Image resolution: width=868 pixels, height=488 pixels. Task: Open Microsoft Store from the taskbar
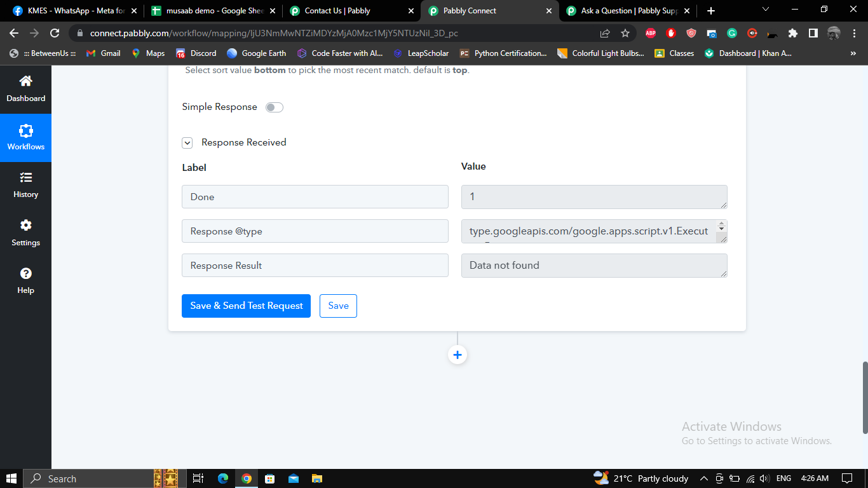pyautogui.click(x=269, y=478)
